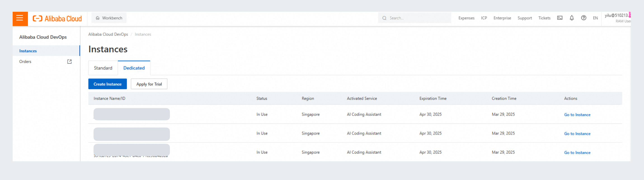
Task: Click Alibaba Cloud DevOps breadcrumb link
Action: pos(108,34)
